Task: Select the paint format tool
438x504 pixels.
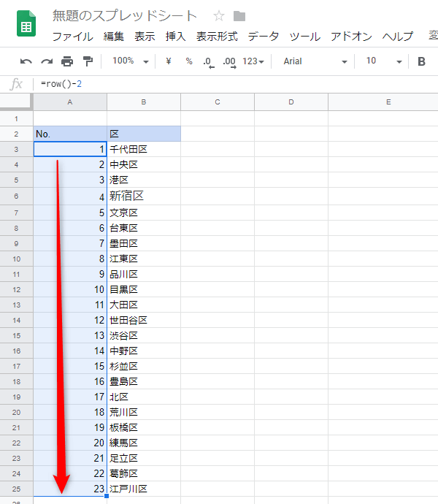Action: (x=88, y=61)
